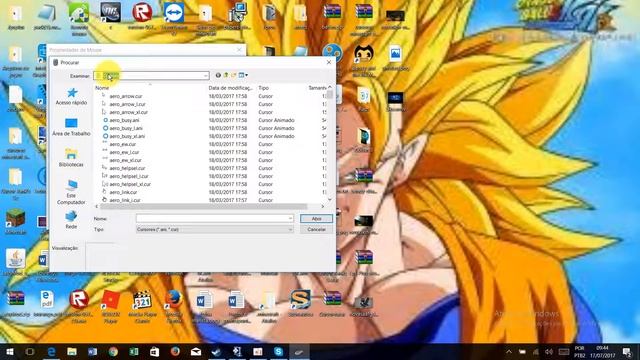Open Microsoft Store from taskbar
This screenshot has width=640, height=360.
[x=154, y=351]
